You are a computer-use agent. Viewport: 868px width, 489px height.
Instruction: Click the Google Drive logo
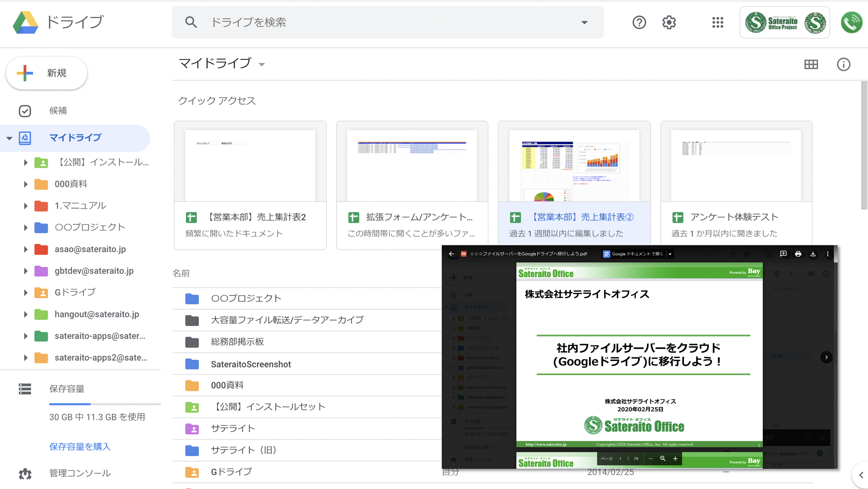tap(26, 22)
